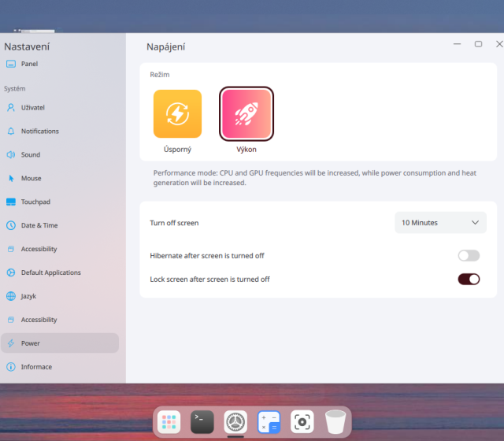Open the app launcher grid in dock
Image resolution: width=504 pixels, height=441 pixels.
coord(169,422)
